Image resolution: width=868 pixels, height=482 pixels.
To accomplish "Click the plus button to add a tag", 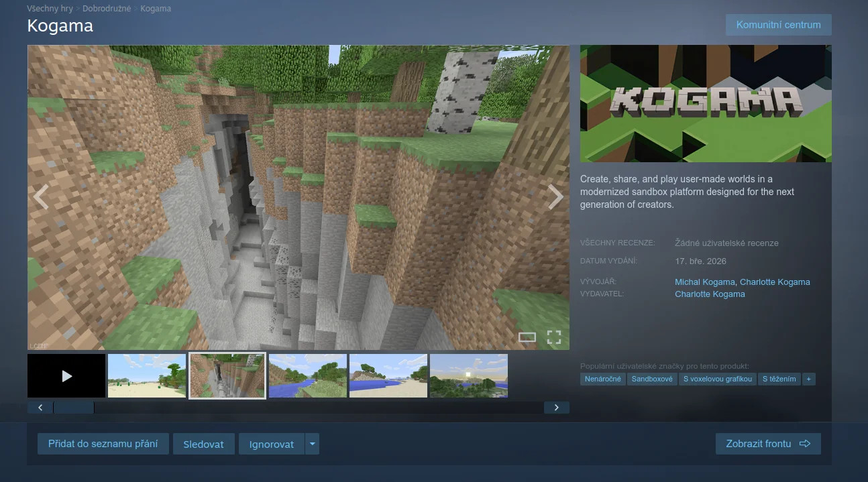I will tap(808, 379).
